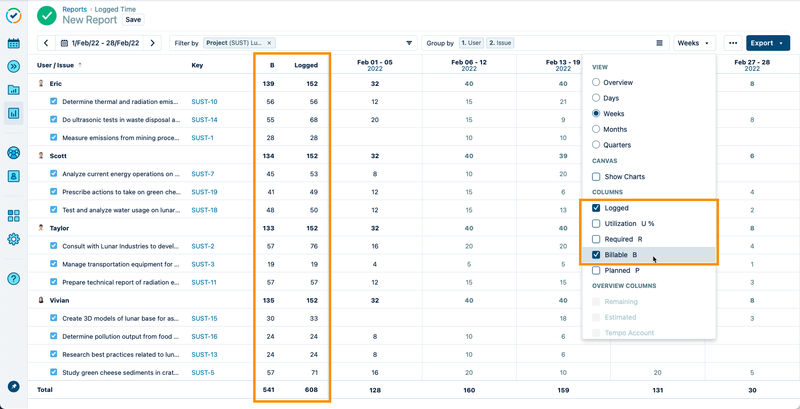Open help via the question mark icon
The image size is (800, 409).
coord(14,279)
